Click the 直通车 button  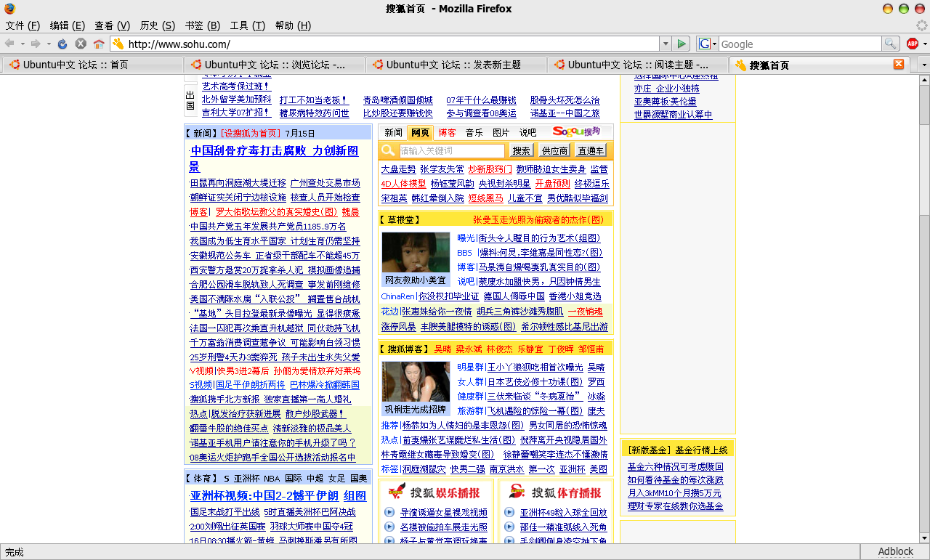point(591,150)
